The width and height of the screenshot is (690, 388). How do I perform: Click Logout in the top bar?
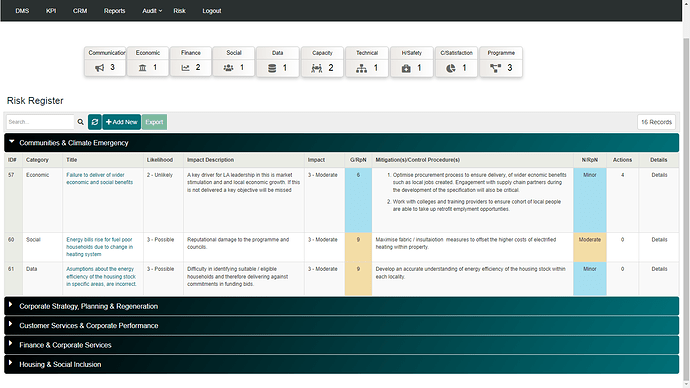(x=212, y=11)
